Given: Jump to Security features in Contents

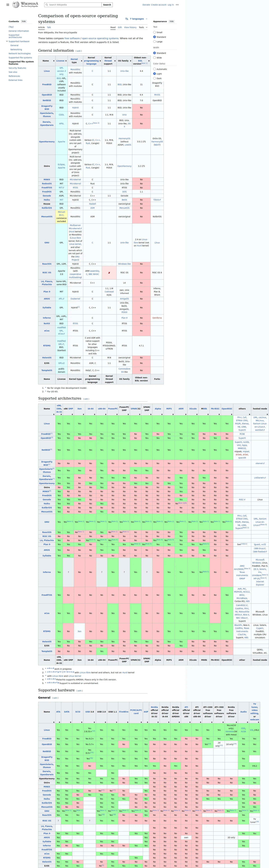Looking at the screenshot, I should [x=17, y=68].
